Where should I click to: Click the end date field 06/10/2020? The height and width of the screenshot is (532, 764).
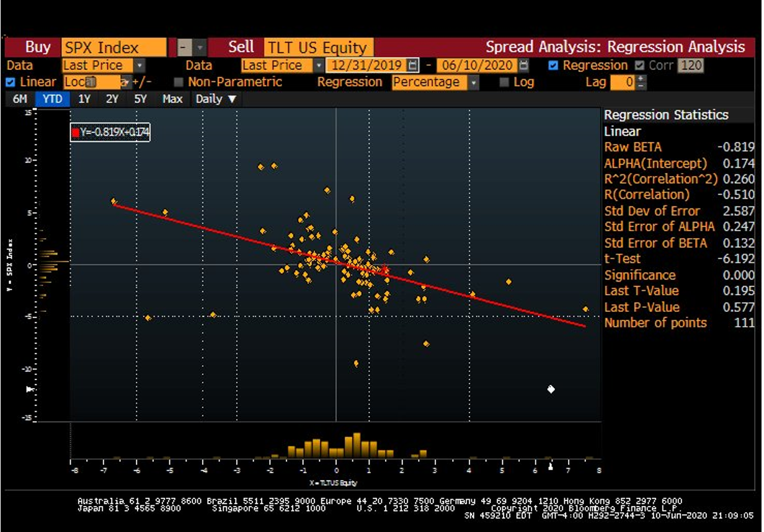[477, 66]
